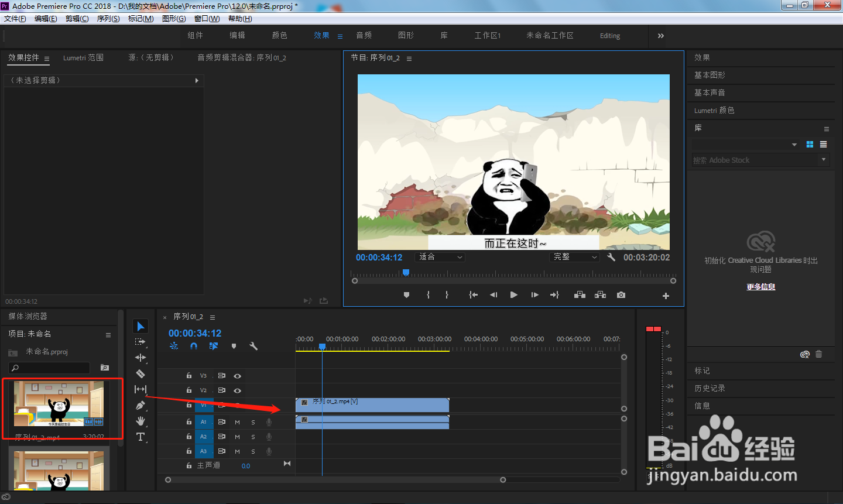Export frame with camera icon
The image size is (843, 504).
pyautogui.click(x=621, y=295)
